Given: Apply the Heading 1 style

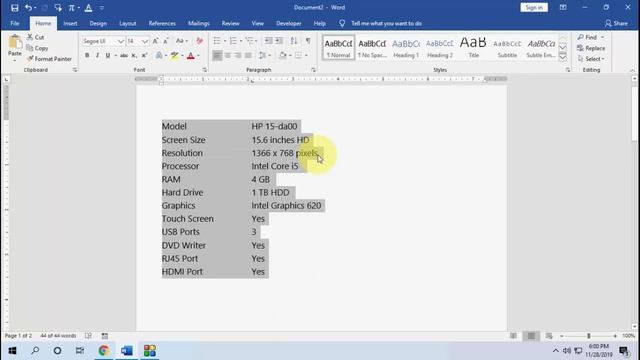Looking at the screenshot, I should (x=406, y=48).
